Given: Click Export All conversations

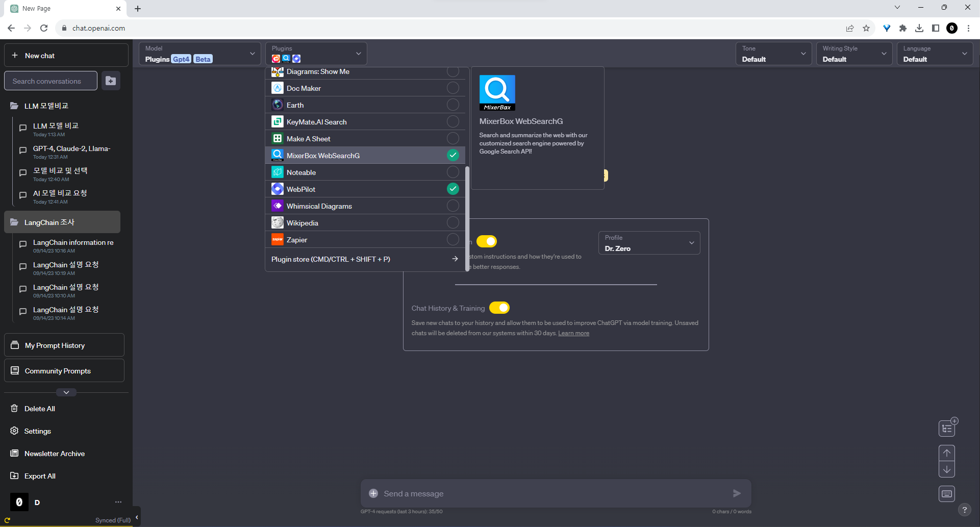Looking at the screenshot, I should click(x=40, y=476).
